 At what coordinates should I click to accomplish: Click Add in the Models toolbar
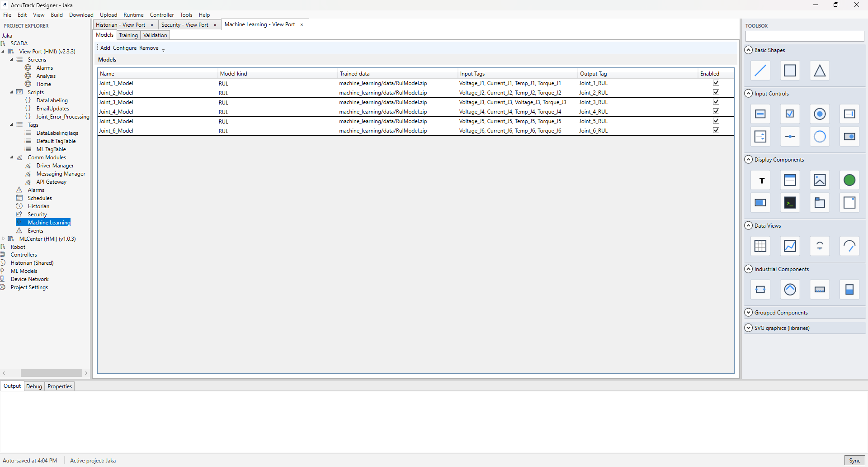(105, 48)
